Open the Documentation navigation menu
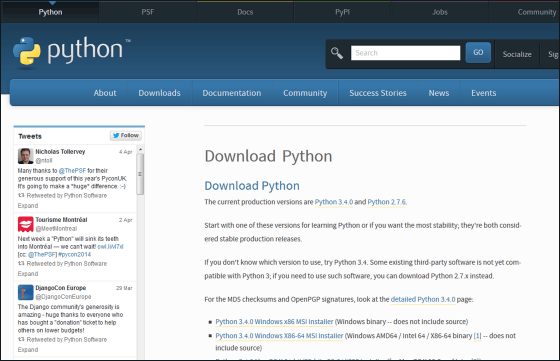Viewport: 560px width, 361px height. [232, 93]
